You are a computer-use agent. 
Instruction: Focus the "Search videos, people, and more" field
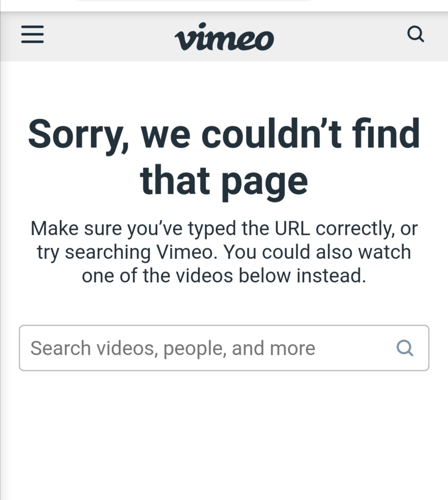coord(224,348)
